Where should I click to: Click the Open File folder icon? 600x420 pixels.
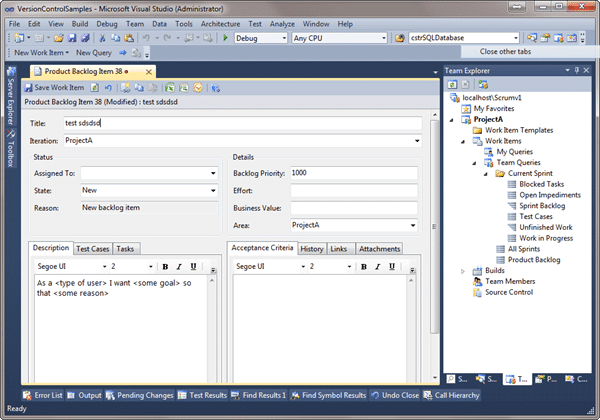coord(59,38)
